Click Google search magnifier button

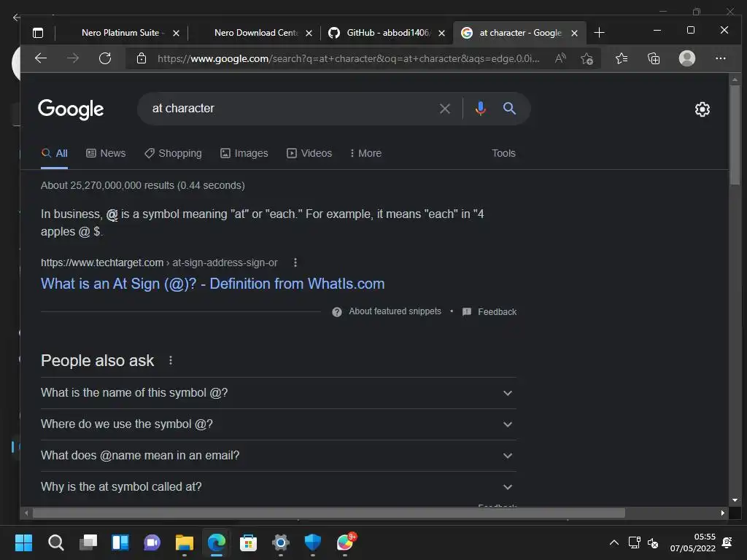(509, 108)
